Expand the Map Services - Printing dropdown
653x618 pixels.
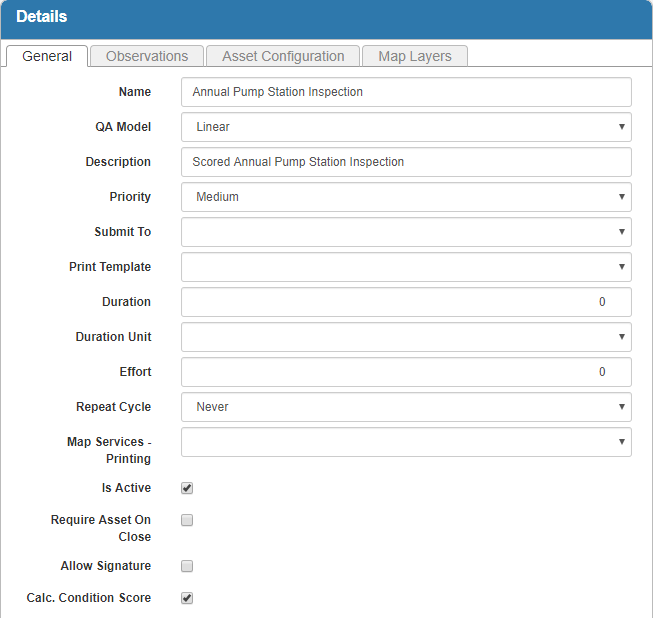pyautogui.click(x=406, y=442)
